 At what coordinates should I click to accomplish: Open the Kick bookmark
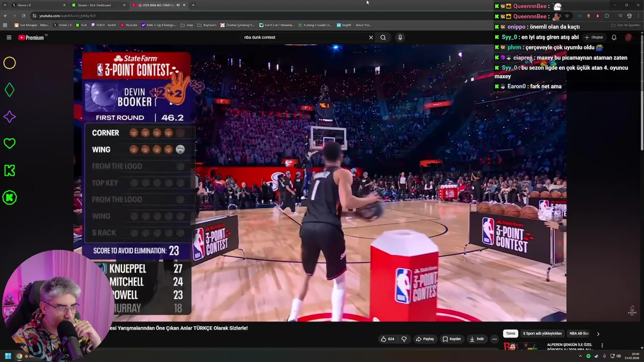(82, 25)
